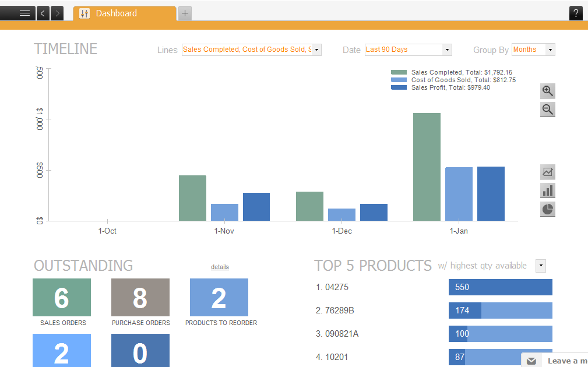
Task: Switch to pie chart view
Action: [x=547, y=209]
